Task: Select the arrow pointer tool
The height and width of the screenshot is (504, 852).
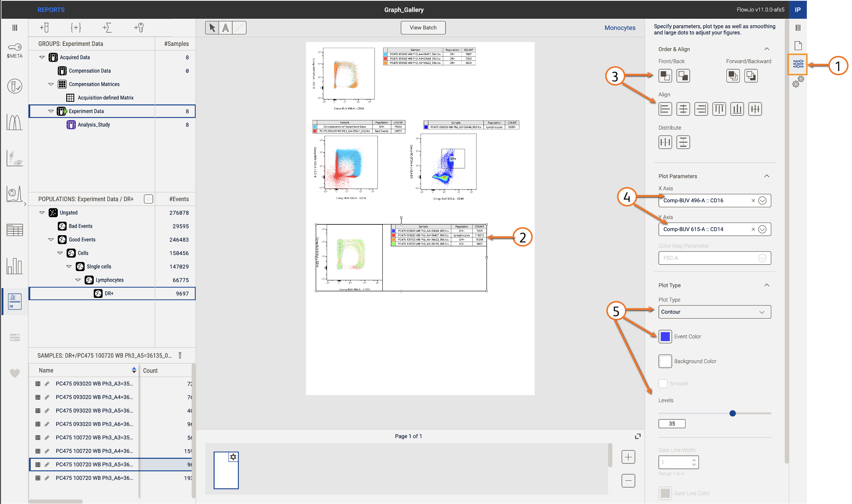Action: click(212, 28)
